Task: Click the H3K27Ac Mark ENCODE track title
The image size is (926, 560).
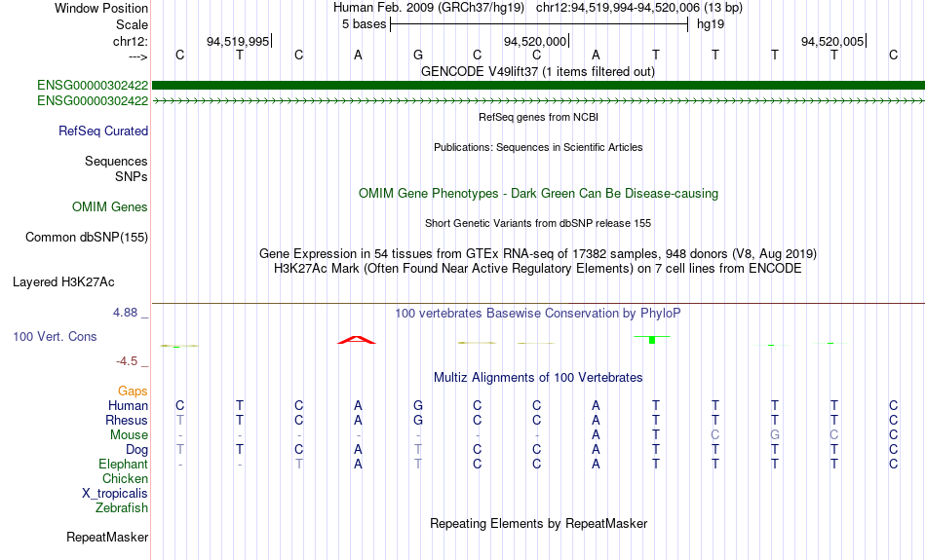Action: [x=538, y=269]
